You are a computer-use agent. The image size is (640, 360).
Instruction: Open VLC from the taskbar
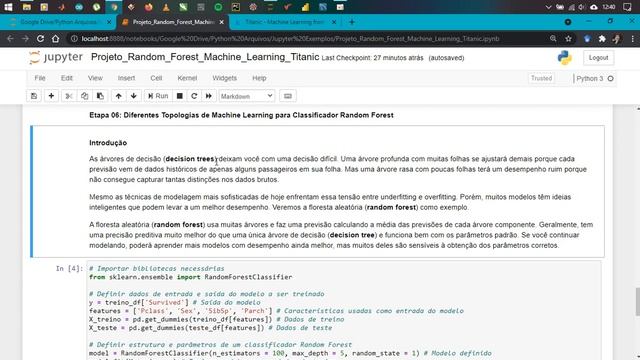tap(166, 7)
